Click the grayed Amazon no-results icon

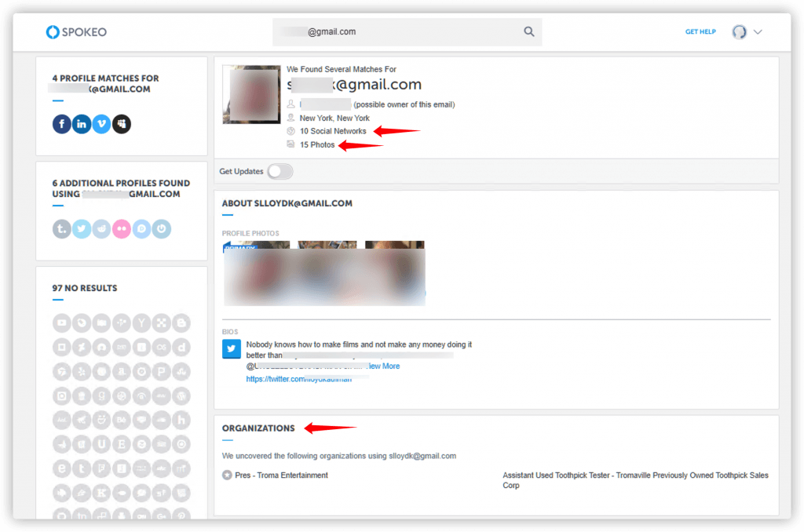(122, 372)
